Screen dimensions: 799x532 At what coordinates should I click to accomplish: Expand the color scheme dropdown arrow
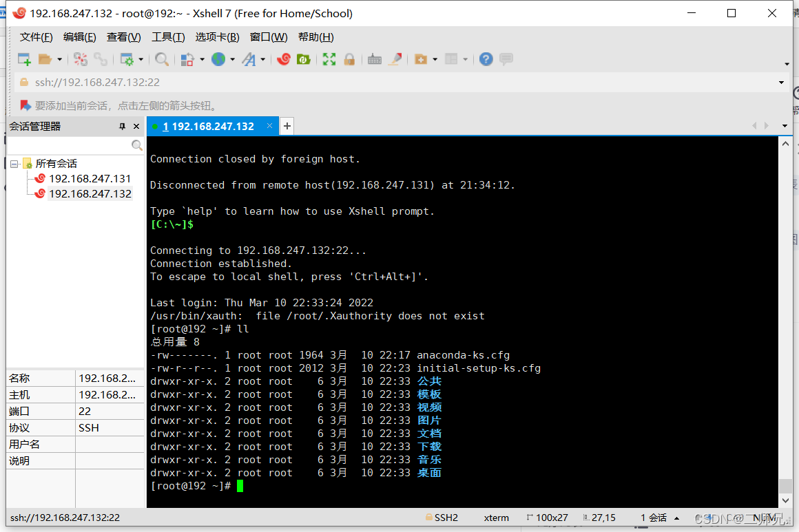[203, 60]
